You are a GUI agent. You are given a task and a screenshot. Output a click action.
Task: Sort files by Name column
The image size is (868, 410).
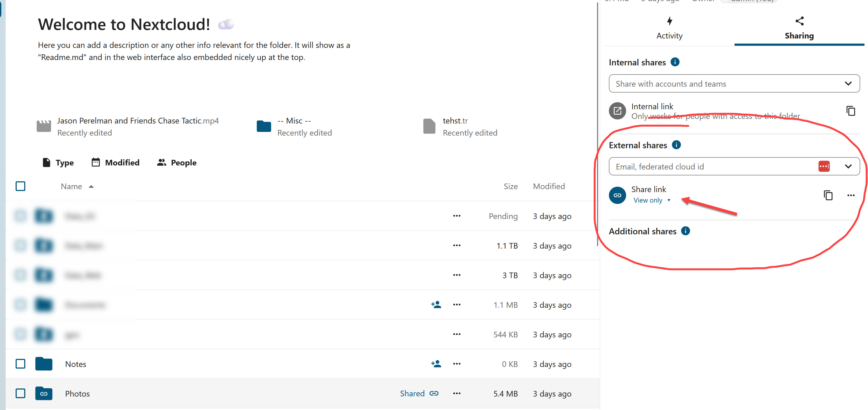pos(77,186)
